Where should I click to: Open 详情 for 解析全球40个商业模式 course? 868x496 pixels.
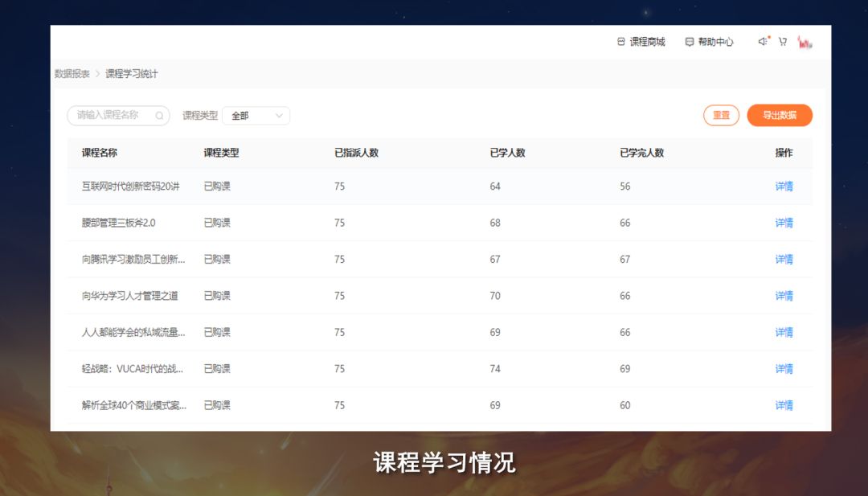(x=784, y=405)
